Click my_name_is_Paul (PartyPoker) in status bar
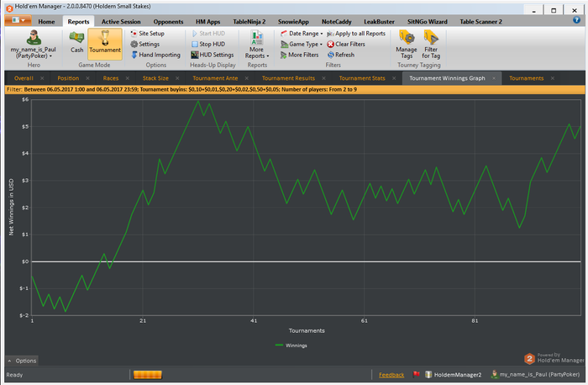Screen dimensions: 588x385 click(x=535, y=375)
